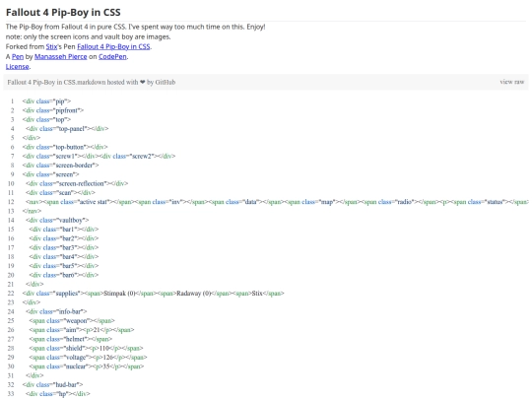Image resolution: width=532 pixels, height=399 pixels.
Task: Click the vaultboy div code line
Action: pyautogui.click(x=57, y=221)
